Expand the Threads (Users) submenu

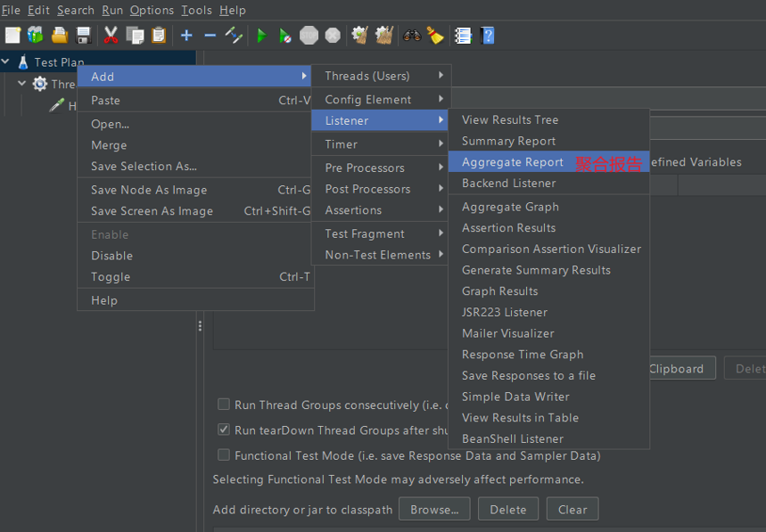381,76
